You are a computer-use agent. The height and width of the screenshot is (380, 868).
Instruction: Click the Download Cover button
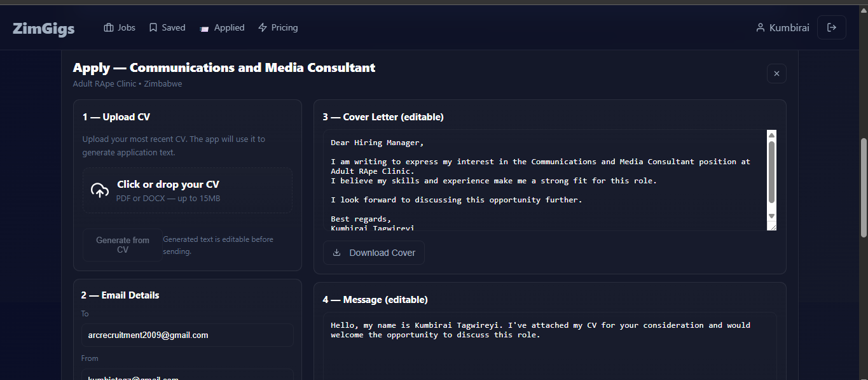[374, 252]
